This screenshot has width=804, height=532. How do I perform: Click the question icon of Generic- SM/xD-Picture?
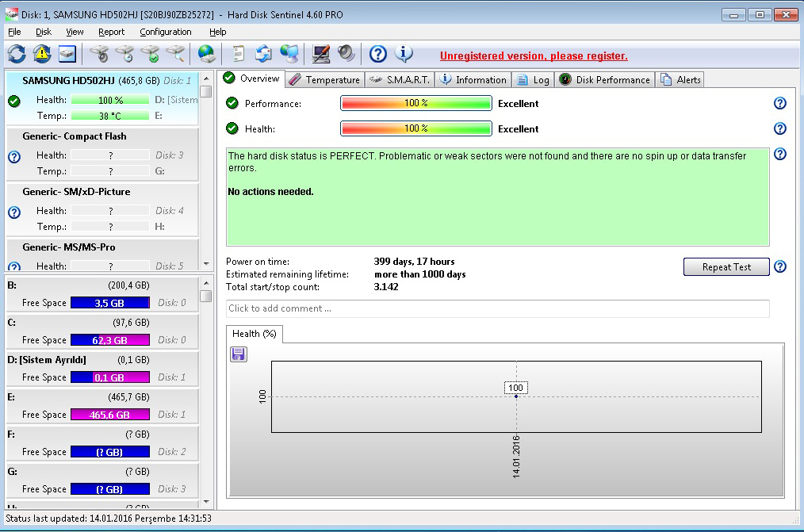pyautogui.click(x=14, y=212)
